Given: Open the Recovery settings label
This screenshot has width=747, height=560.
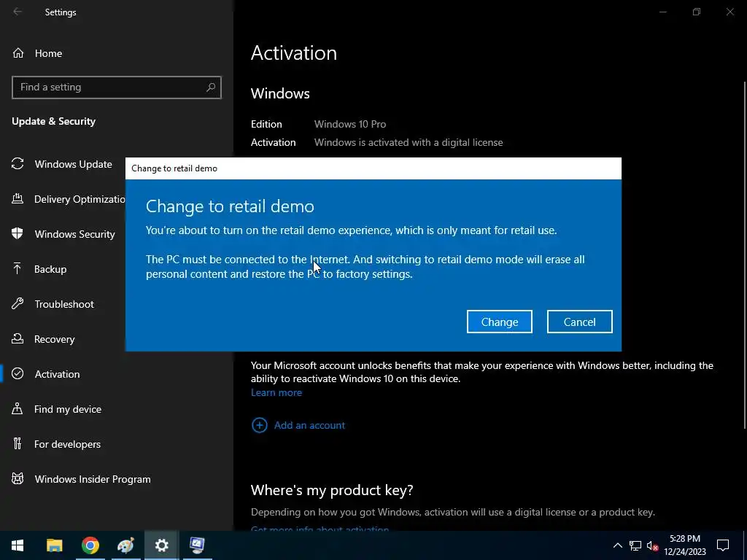Looking at the screenshot, I should 54,339.
